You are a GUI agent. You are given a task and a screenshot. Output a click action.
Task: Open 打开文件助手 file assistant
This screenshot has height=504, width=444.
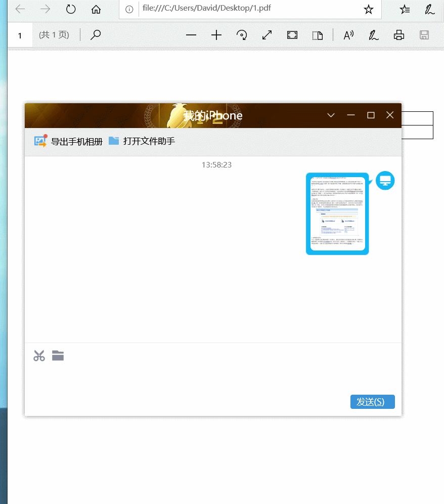142,141
